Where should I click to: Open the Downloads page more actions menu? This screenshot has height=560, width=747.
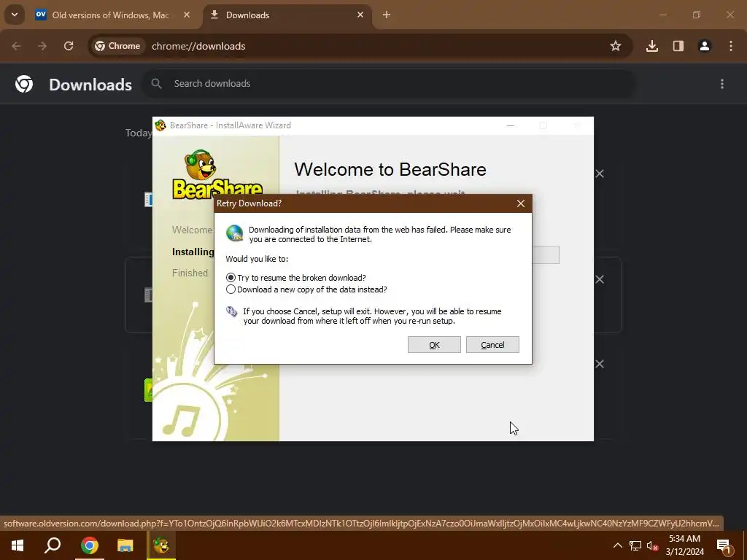[722, 84]
